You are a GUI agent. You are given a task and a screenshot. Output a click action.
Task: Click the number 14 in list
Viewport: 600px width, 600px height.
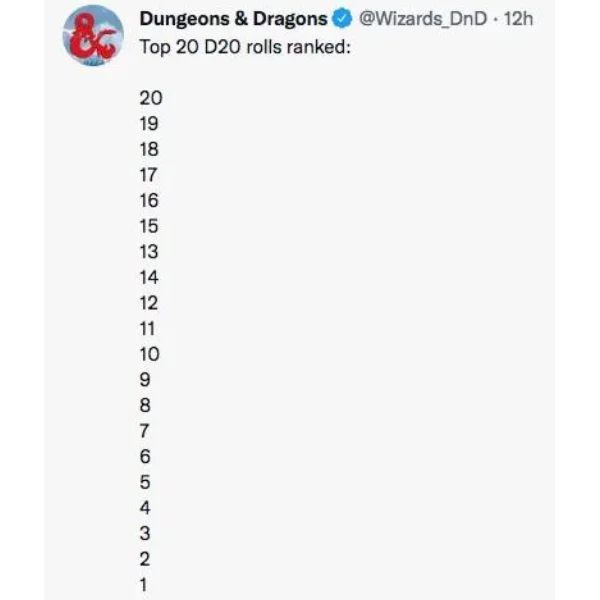coord(149,277)
